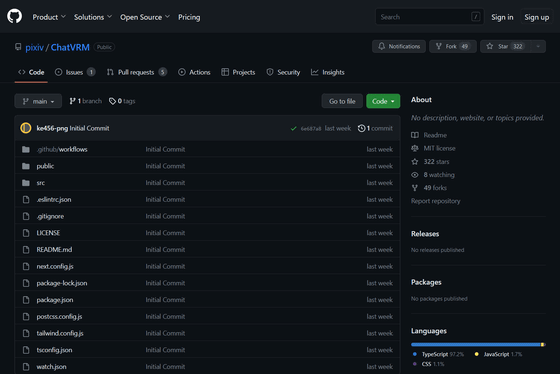Image resolution: width=560 pixels, height=374 pixels.
Task: Expand the green Code dropdown button
Action: (x=383, y=101)
